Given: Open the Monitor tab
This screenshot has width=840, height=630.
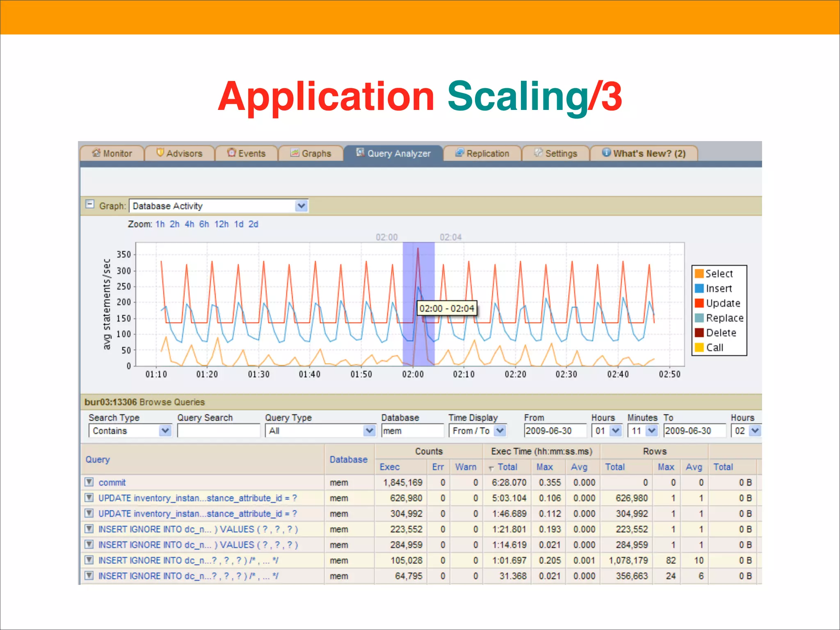Looking at the screenshot, I should pyautogui.click(x=112, y=153).
